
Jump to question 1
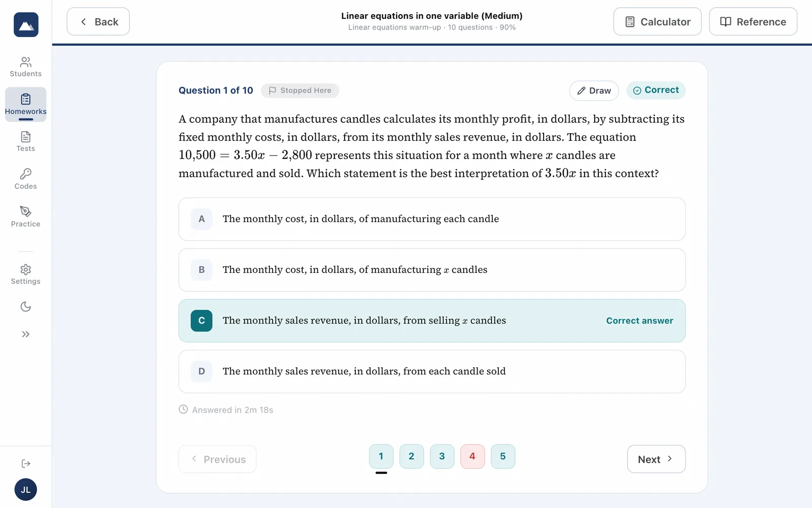[x=381, y=456]
